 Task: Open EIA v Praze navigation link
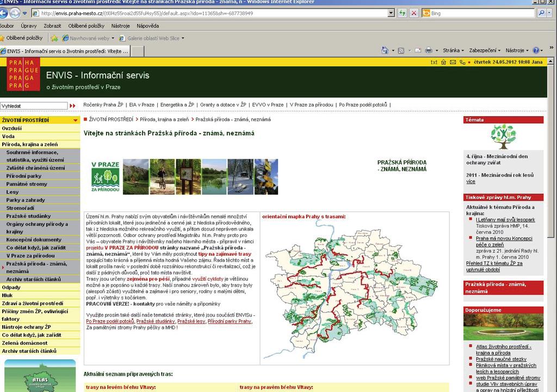coord(142,105)
